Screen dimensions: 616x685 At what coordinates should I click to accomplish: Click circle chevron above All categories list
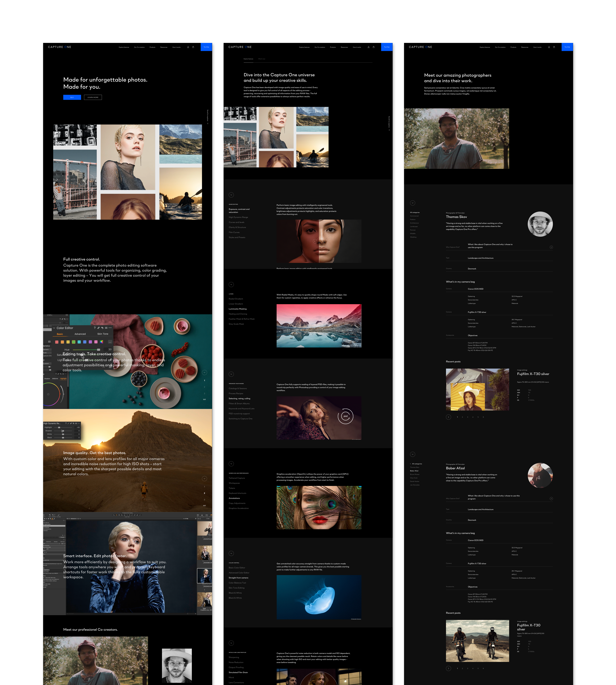click(x=413, y=203)
